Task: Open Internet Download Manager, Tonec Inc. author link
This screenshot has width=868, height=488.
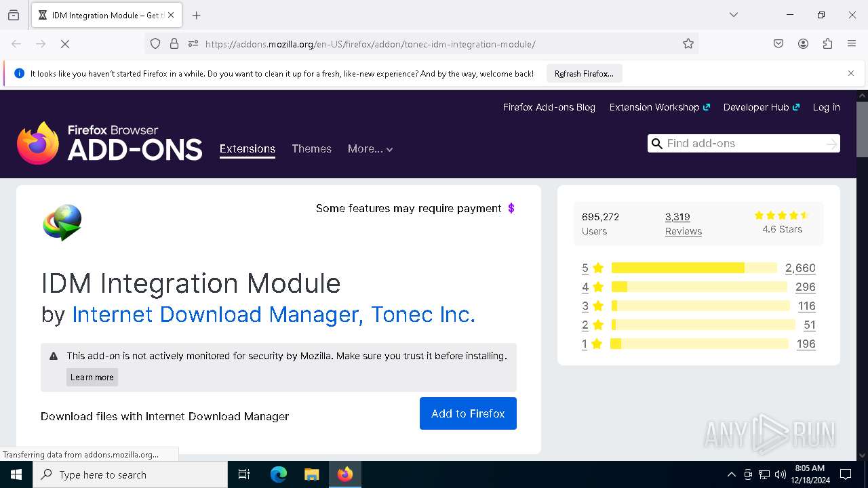Action: pyautogui.click(x=273, y=314)
